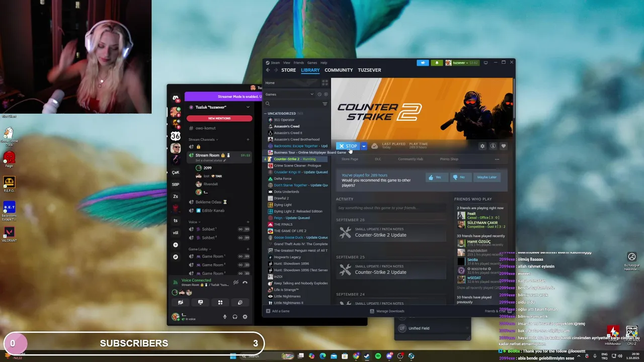Viewport: 644px width, 362px height.
Task: Open Discord activities launcher icon
Action: tap(220, 303)
